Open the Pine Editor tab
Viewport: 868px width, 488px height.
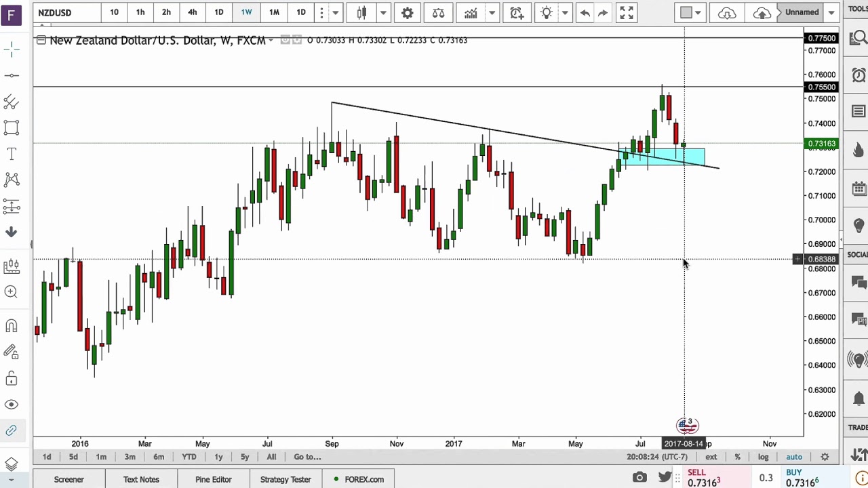coord(214,479)
